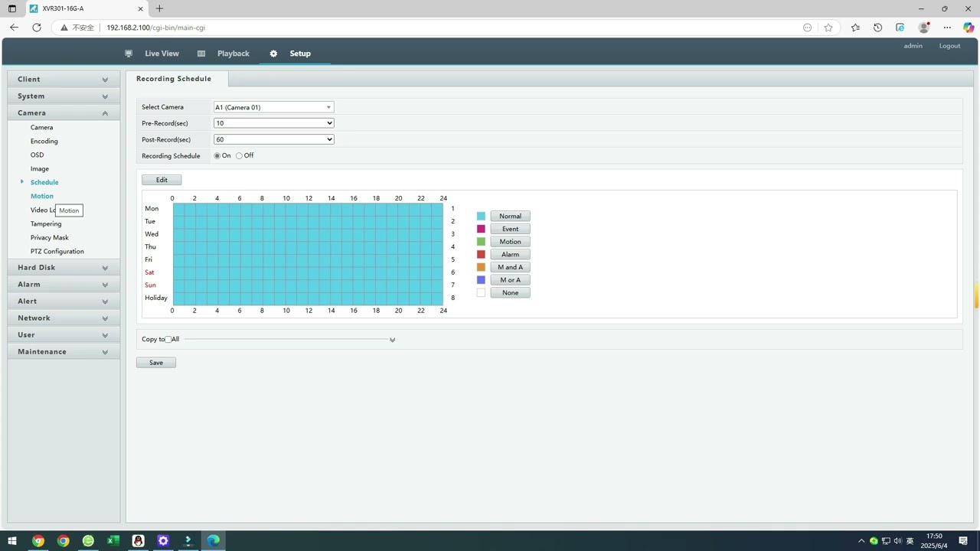Add page to favorites star icon

tap(828, 28)
